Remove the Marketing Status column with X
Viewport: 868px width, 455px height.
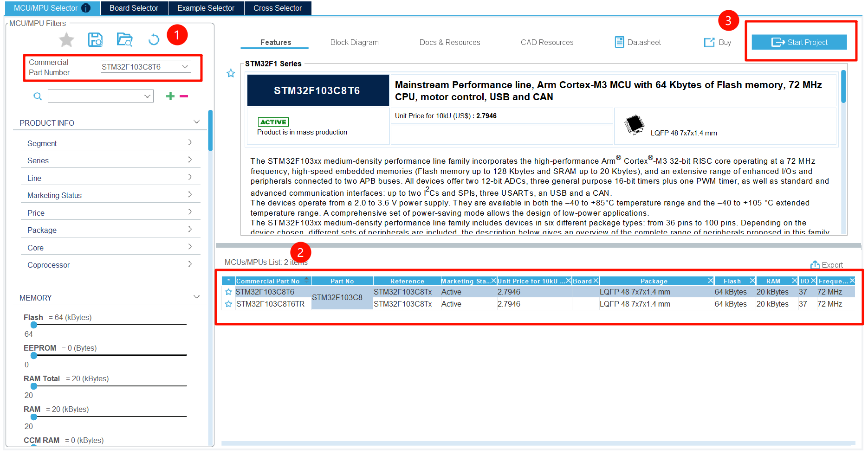point(493,281)
